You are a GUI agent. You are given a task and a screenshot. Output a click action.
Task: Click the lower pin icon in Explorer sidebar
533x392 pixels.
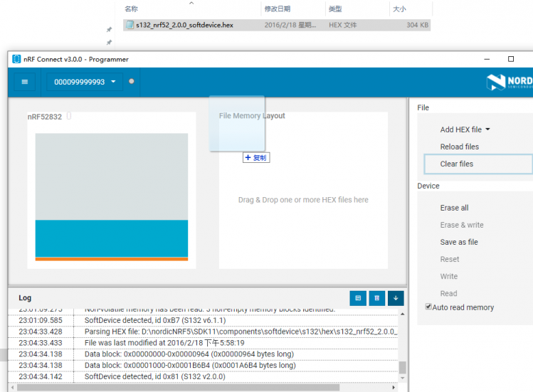click(109, 43)
